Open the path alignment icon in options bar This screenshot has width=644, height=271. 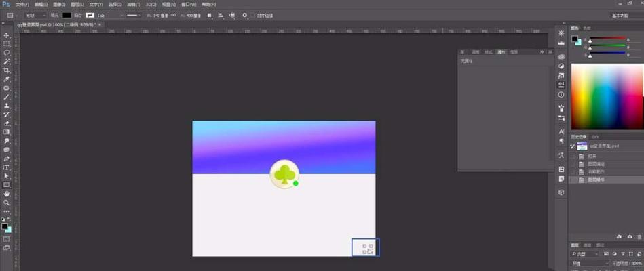(221, 15)
